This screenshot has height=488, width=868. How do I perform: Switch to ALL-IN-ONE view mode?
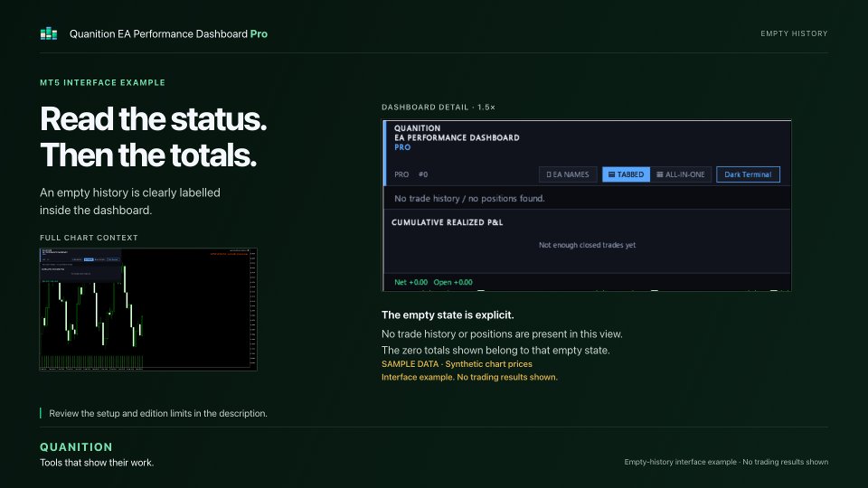point(680,174)
